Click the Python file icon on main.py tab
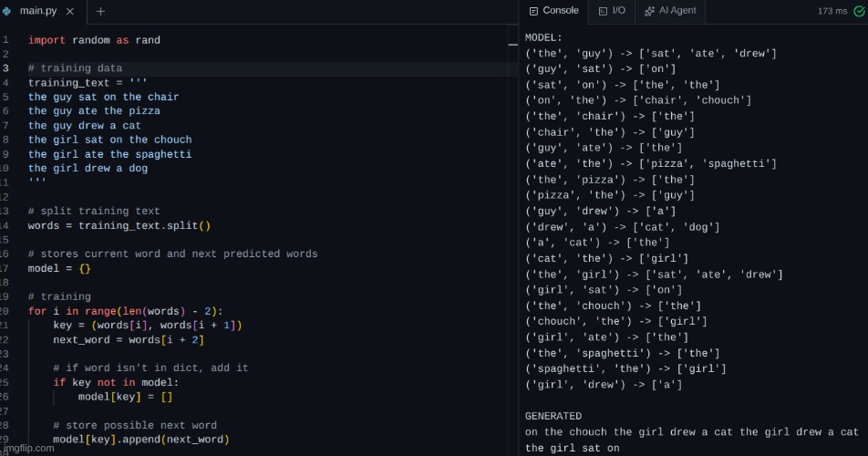This screenshot has width=868, height=456. [x=6, y=11]
